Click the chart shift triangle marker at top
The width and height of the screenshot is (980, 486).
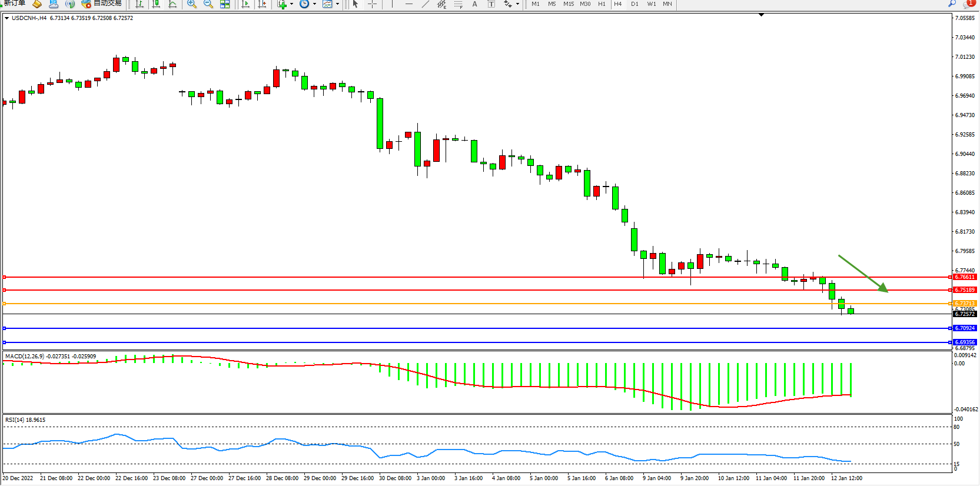[x=761, y=15]
